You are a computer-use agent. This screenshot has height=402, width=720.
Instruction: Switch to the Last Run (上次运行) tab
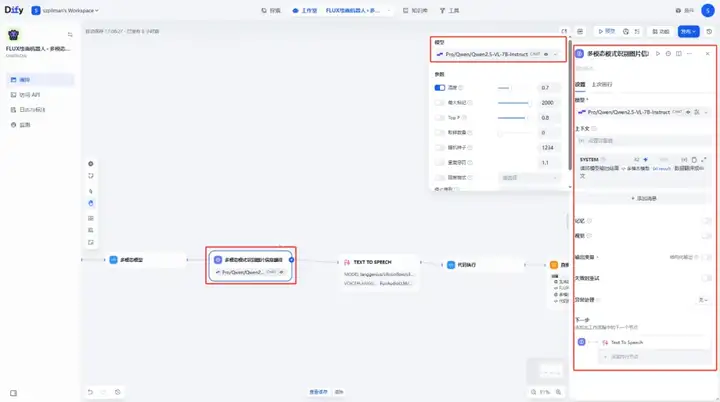[602, 85]
